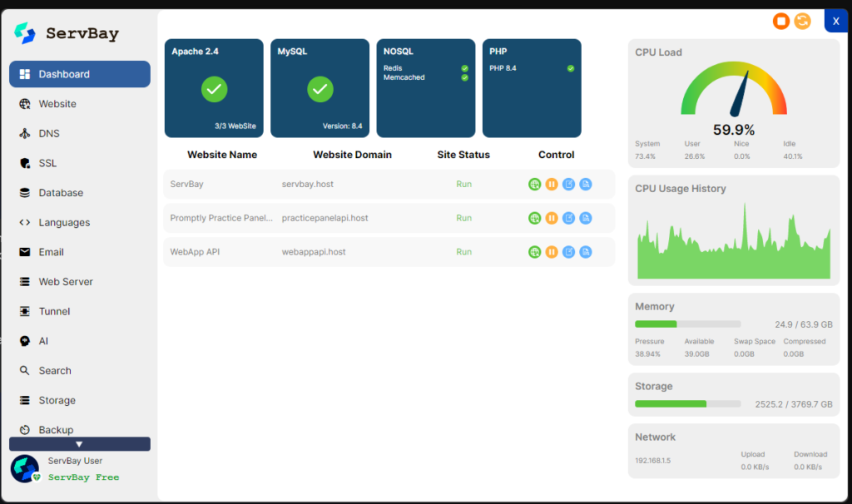Open practicepanelapi.host via its globe icon

(535, 218)
